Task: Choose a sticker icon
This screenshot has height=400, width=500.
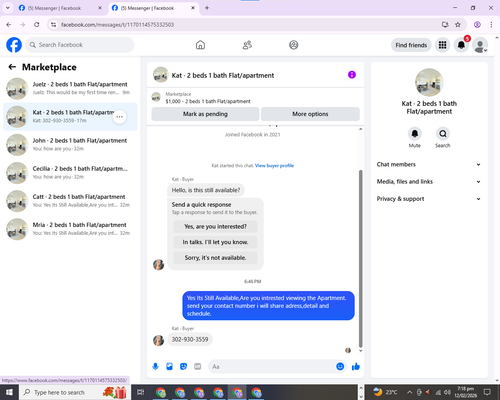Action: tap(183, 367)
